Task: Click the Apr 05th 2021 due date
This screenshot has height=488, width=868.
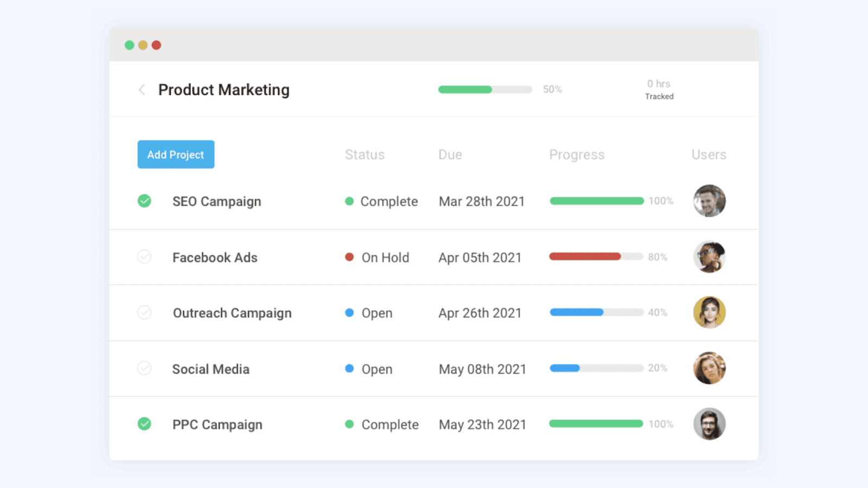Action: tap(480, 258)
